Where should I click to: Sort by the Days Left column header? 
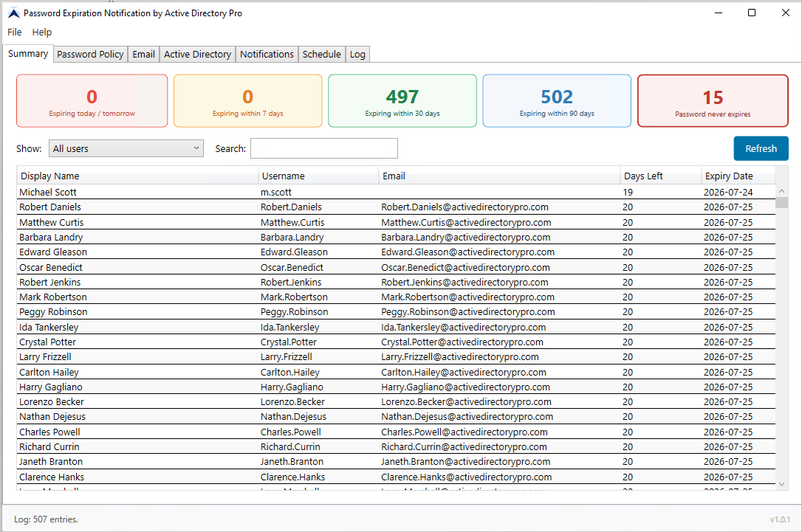point(661,176)
